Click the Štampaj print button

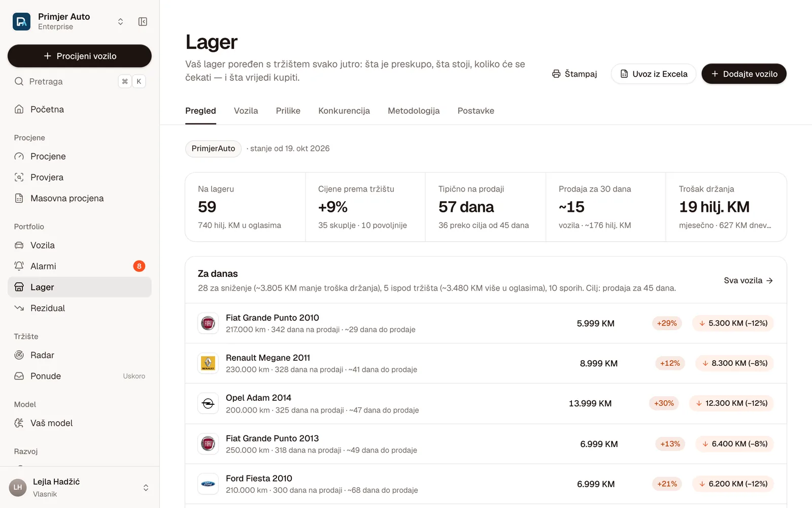[574, 74]
